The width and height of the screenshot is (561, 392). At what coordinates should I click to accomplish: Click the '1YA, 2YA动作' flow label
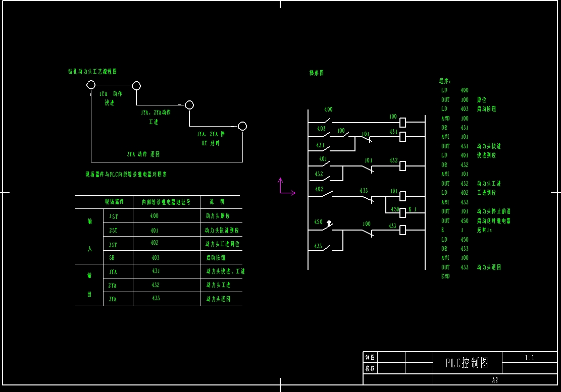point(156,113)
